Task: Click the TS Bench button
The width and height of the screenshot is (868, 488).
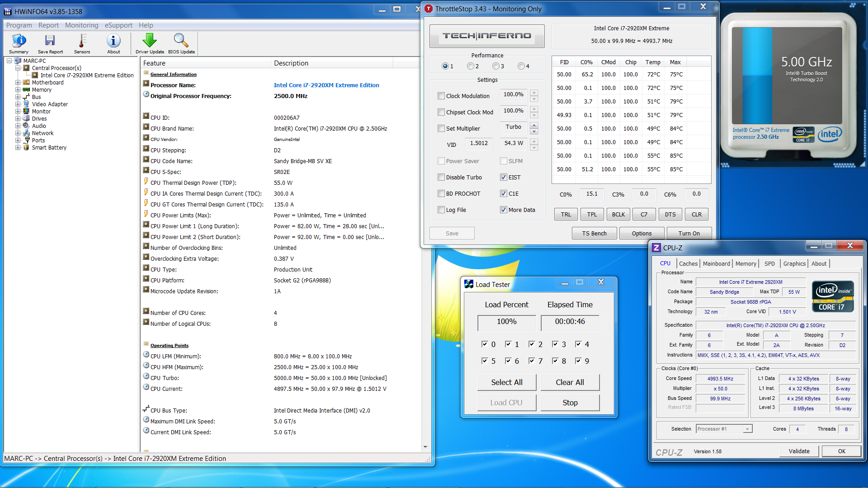Action: [x=594, y=233]
